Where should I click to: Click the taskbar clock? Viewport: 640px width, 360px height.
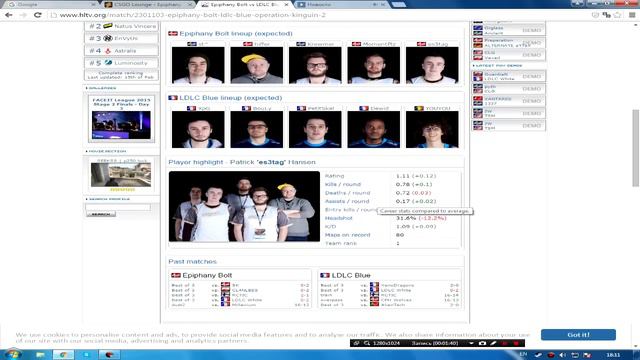pyautogui.click(x=613, y=355)
